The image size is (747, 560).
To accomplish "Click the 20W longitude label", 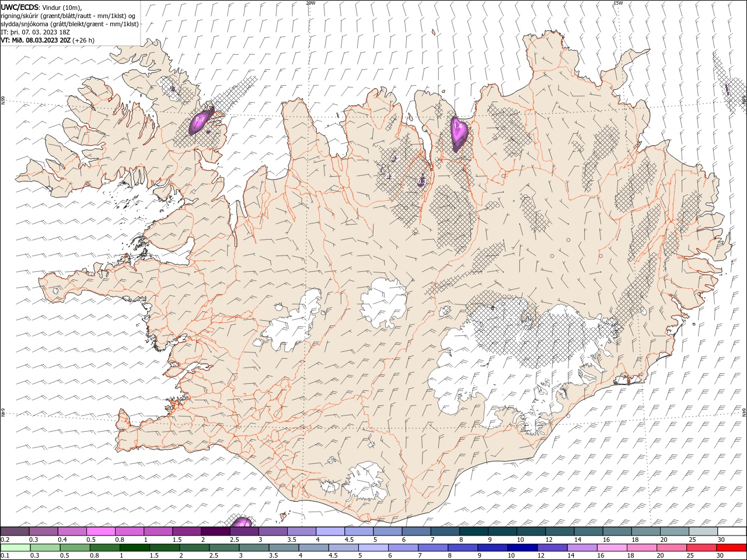I will [310, 3].
